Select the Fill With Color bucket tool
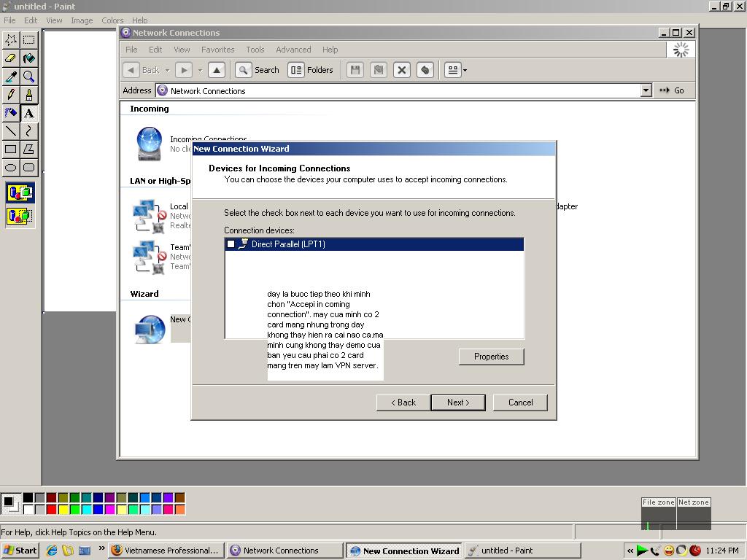This screenshot has width=747, height=560. click(x=28, y=58)
